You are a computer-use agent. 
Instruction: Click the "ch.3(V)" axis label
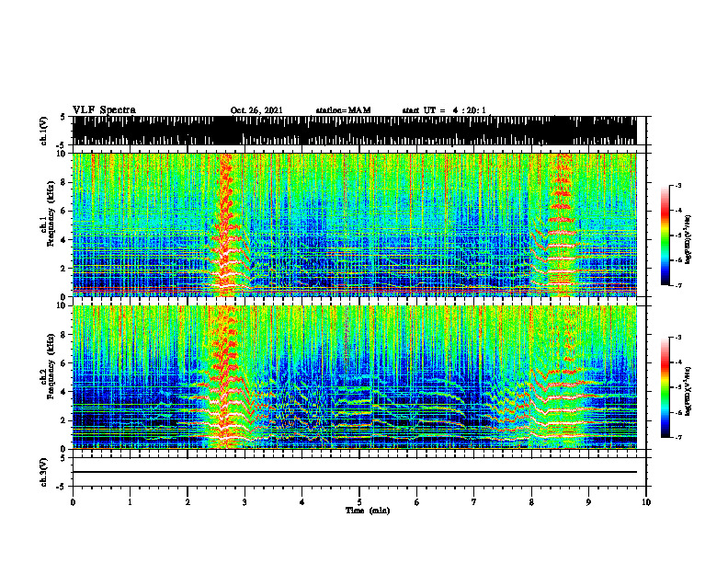(x=44, y=472)
